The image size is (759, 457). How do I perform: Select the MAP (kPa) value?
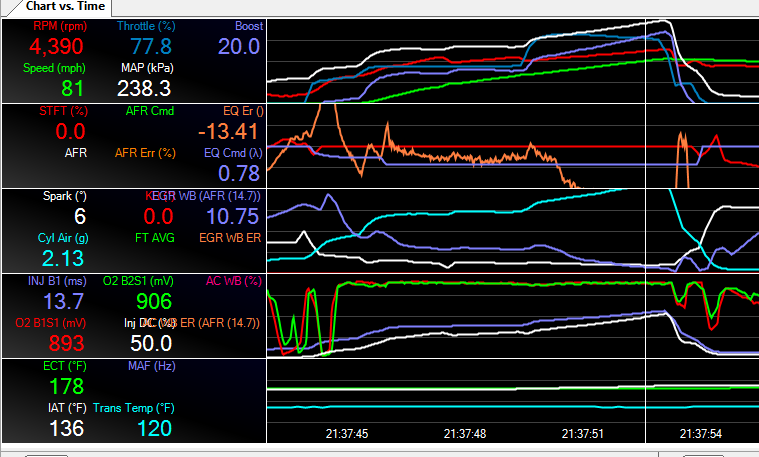click(x=146, y=89)
